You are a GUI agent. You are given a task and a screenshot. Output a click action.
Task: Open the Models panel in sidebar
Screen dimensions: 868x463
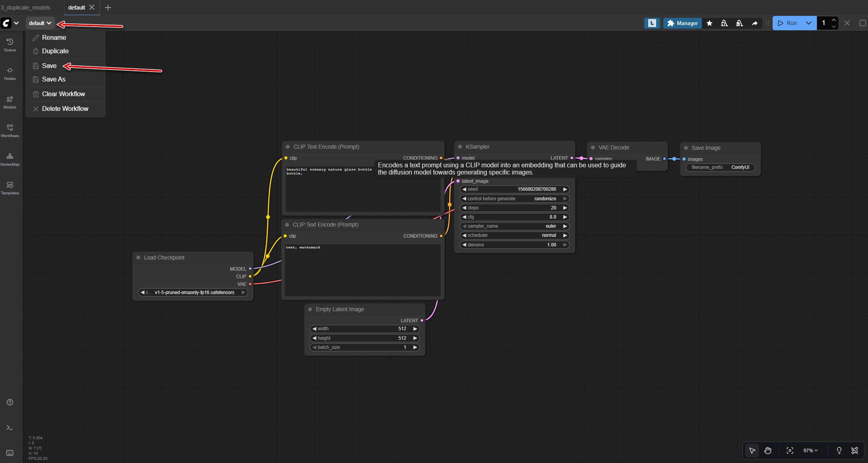click(10, 102)
